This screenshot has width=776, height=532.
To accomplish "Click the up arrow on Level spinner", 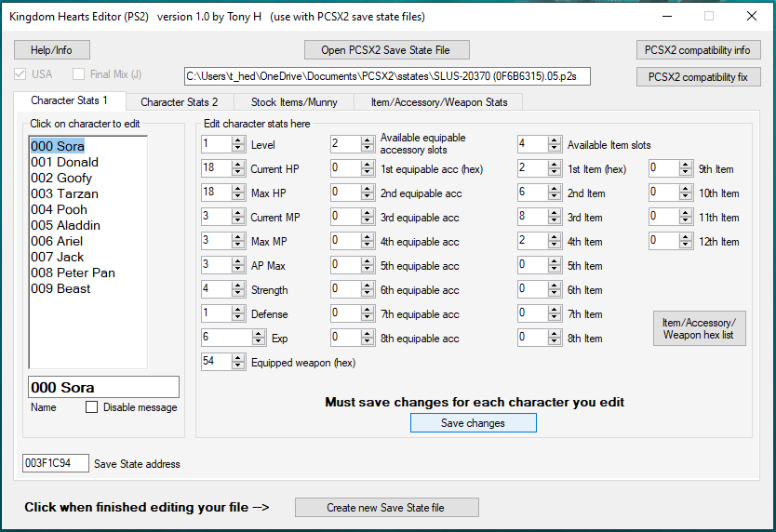I will [x=239, y=140].
